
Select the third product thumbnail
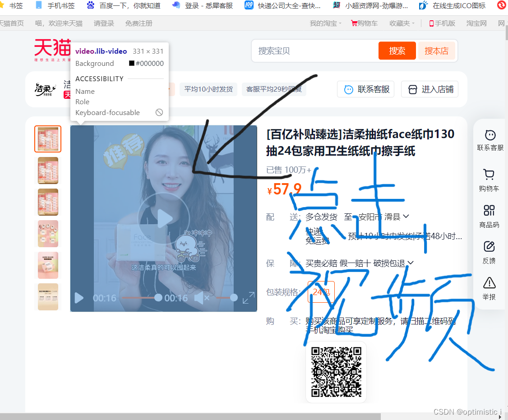pyautogui.click(x=48, y=202)
